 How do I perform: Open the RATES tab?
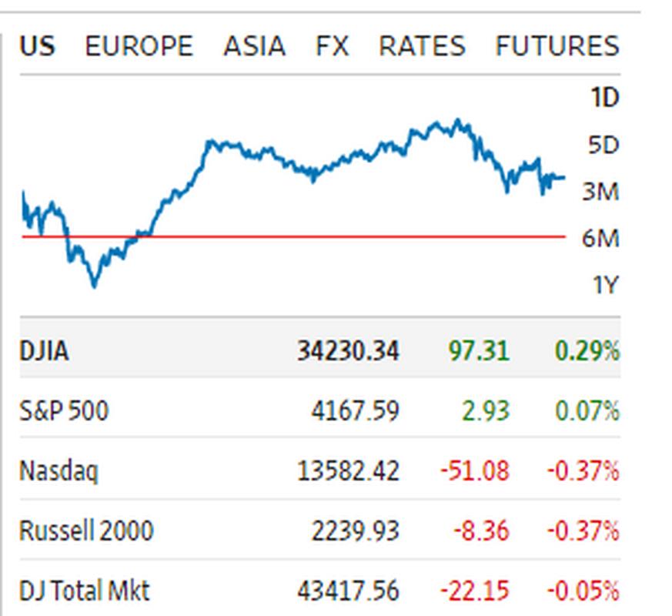tap(422, 46)
